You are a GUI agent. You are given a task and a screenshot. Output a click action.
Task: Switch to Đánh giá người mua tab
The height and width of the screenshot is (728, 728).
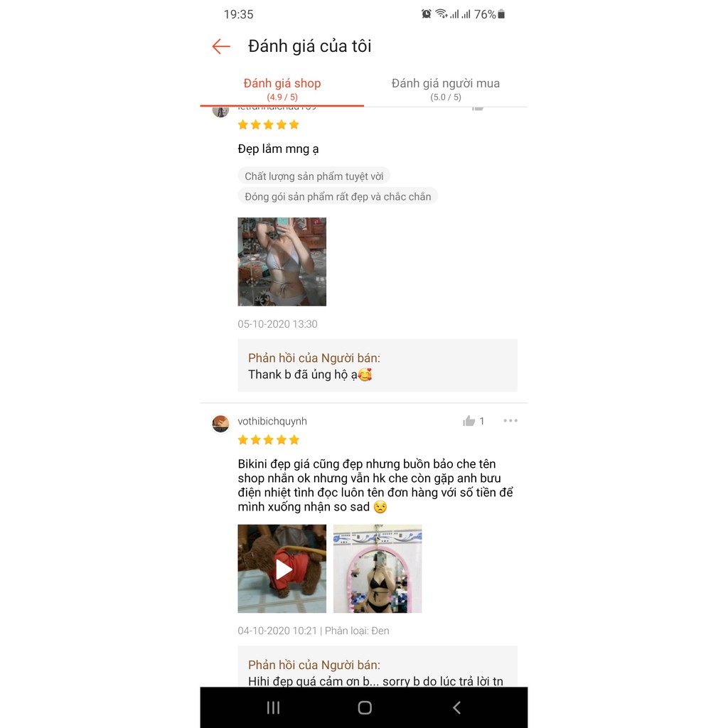446,89
